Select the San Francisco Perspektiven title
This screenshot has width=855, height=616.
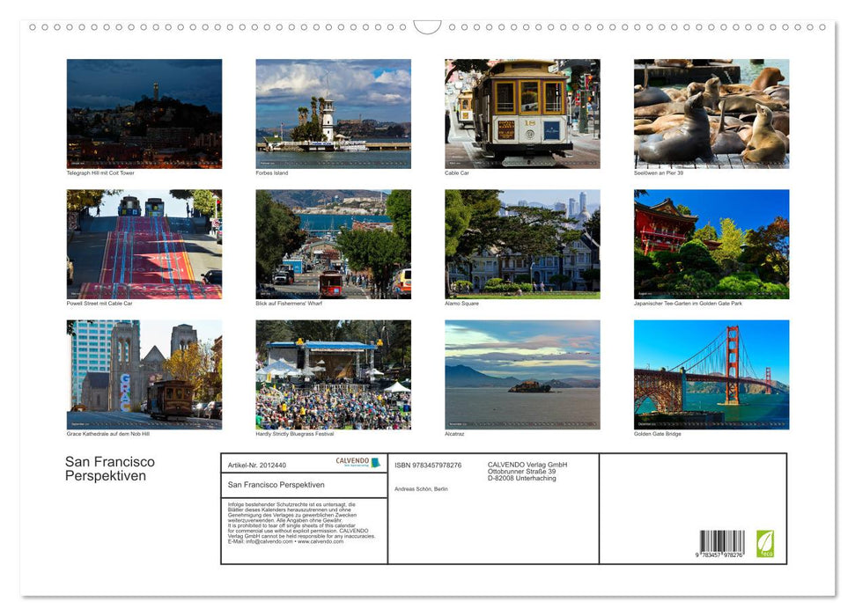tap(110, 467)
